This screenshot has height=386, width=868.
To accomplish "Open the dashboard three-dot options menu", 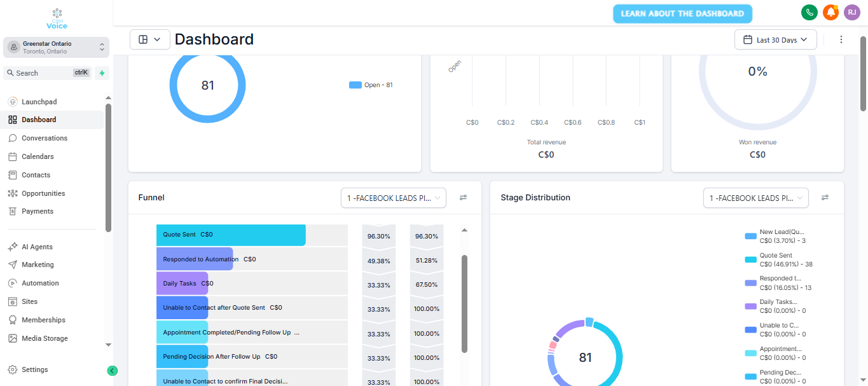I will [841, 39].
